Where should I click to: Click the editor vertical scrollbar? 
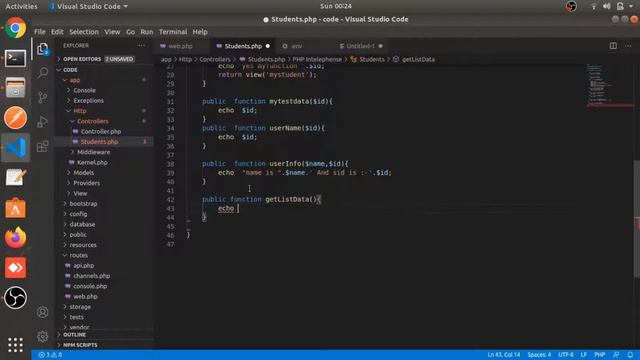click(637, 218)
